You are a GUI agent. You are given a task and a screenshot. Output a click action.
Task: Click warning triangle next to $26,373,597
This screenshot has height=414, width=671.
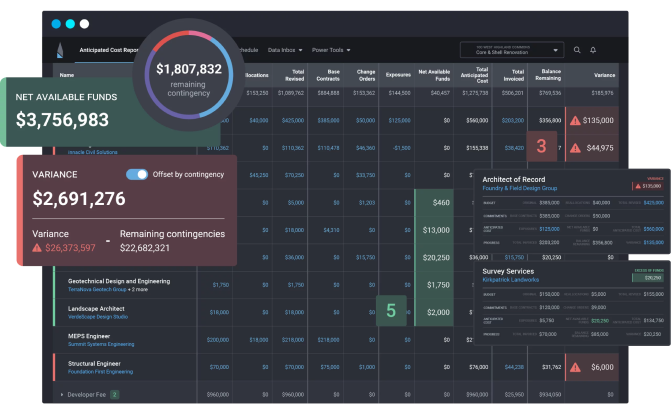coord(38,248)
